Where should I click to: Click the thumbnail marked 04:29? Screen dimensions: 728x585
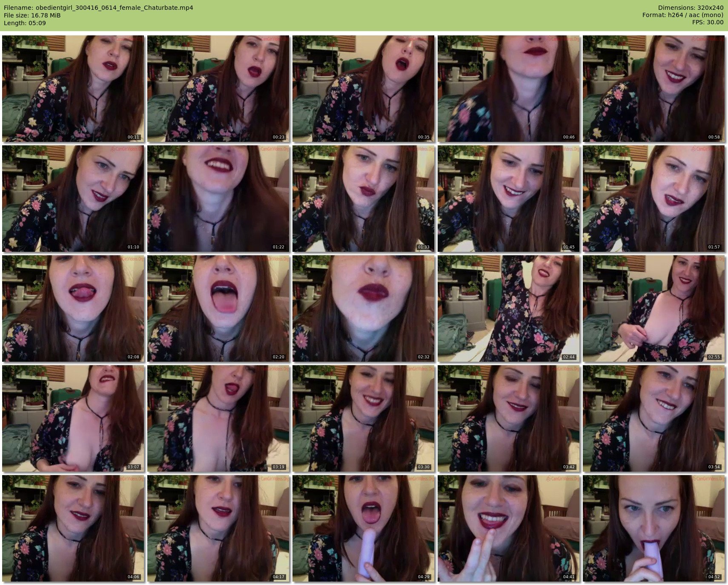(363, 528)
